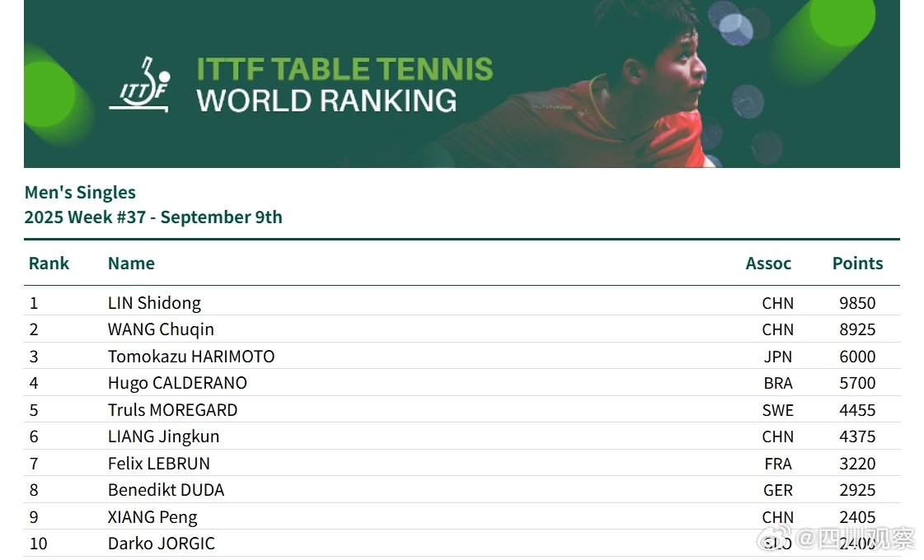Viewport: 924px width, 560px height.
Task: Click the Points column header
Action: point(857,264)
